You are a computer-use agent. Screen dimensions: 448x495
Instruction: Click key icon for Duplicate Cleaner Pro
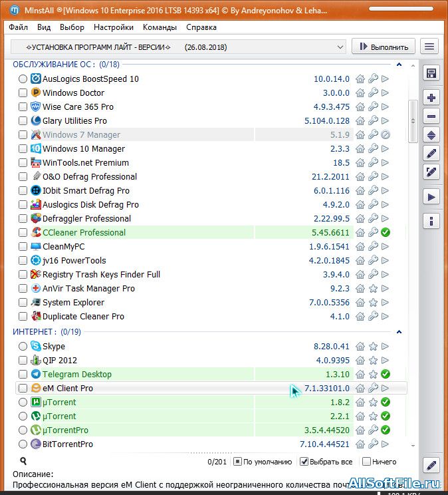point(374,316)
